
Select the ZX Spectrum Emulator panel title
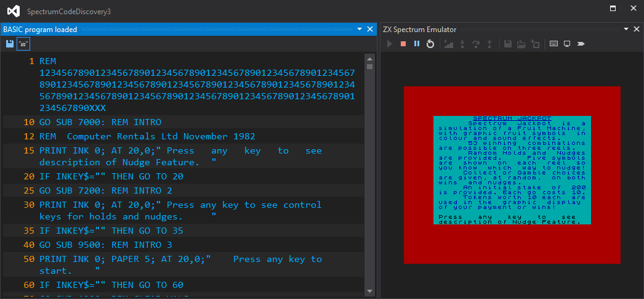point(419,30)
